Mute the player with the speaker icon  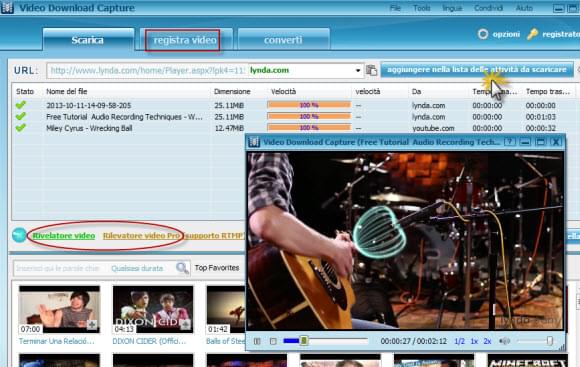[505, 341]
